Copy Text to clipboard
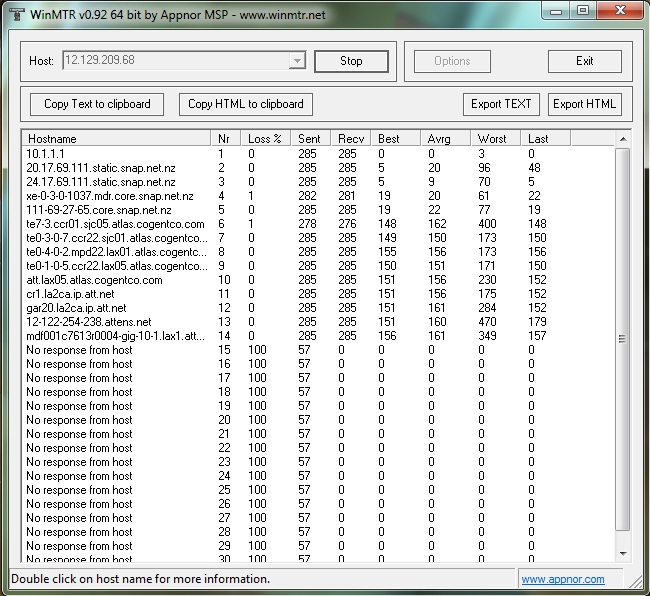 (x=97, y=104)
